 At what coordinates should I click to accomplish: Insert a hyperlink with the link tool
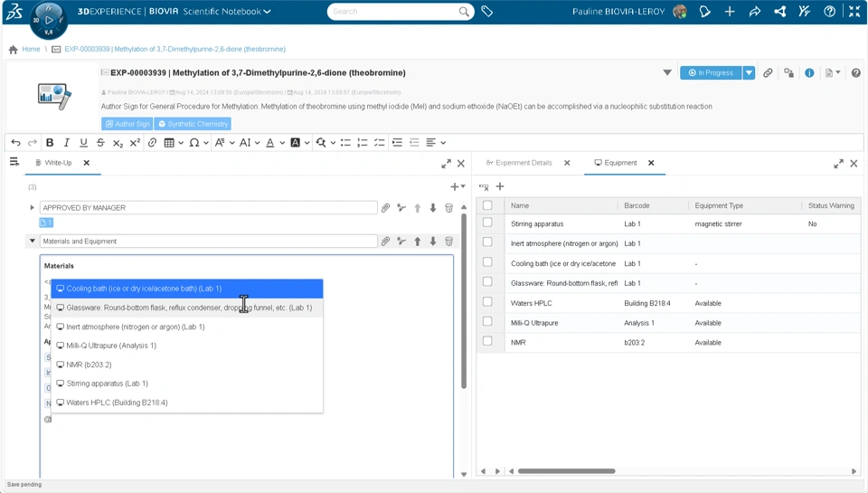pos(152,143)
